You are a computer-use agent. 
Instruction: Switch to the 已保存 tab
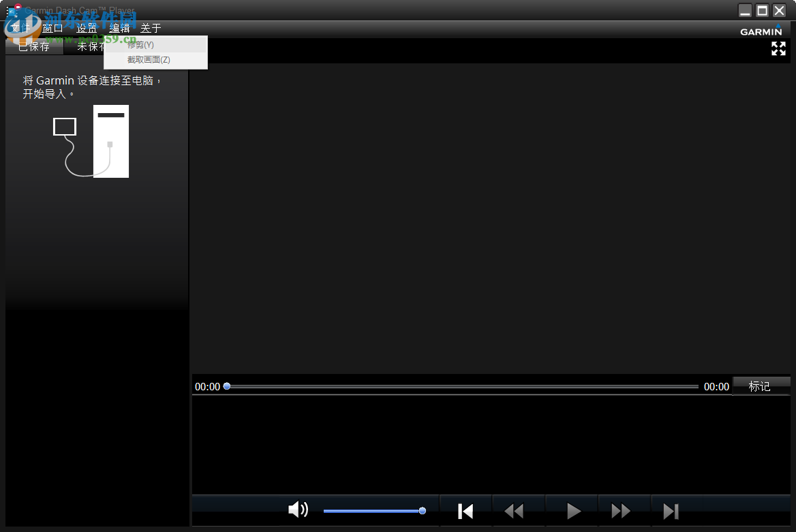tap(34, 47)
